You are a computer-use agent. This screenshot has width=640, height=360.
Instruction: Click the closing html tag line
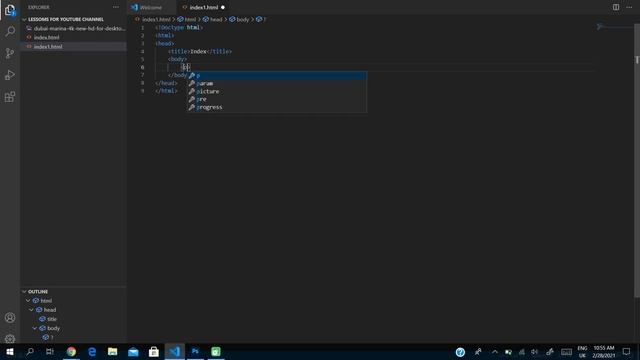pyautogui.click(x=166, y=91)
